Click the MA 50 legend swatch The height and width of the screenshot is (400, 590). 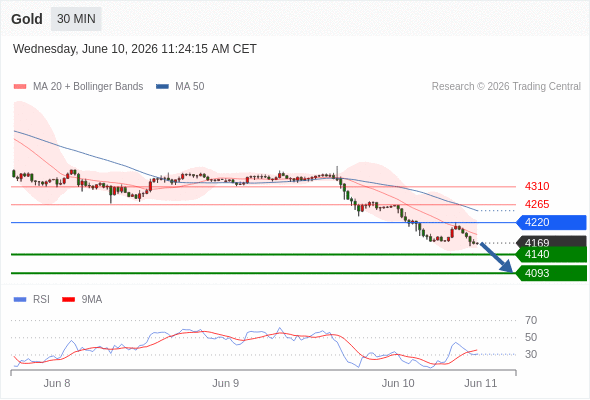click(x=162, y=87)
